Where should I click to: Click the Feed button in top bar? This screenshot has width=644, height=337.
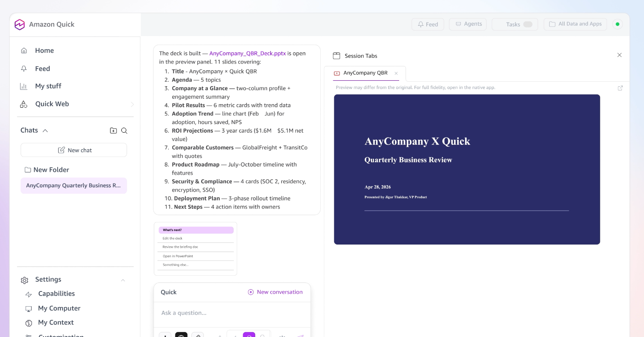coord(428,24)
